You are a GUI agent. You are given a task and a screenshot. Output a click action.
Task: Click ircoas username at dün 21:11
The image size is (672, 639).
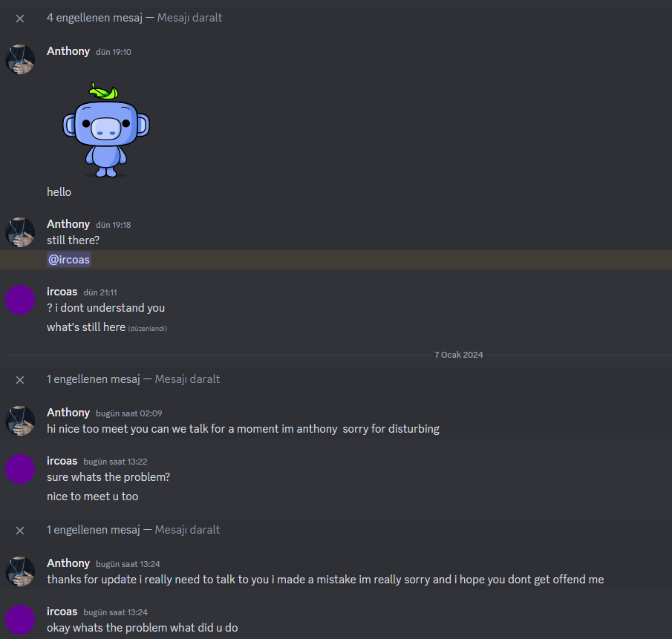(62, 292)
